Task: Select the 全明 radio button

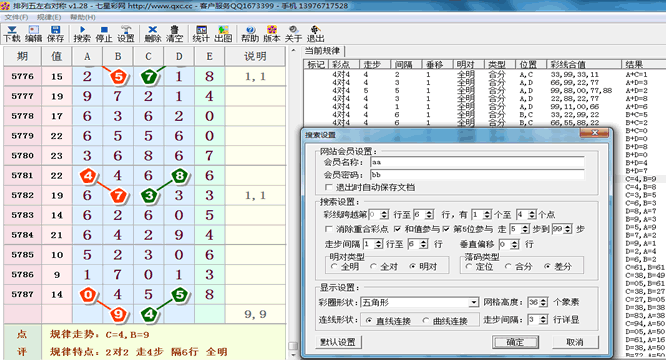Action: click(x=334, y=267)
